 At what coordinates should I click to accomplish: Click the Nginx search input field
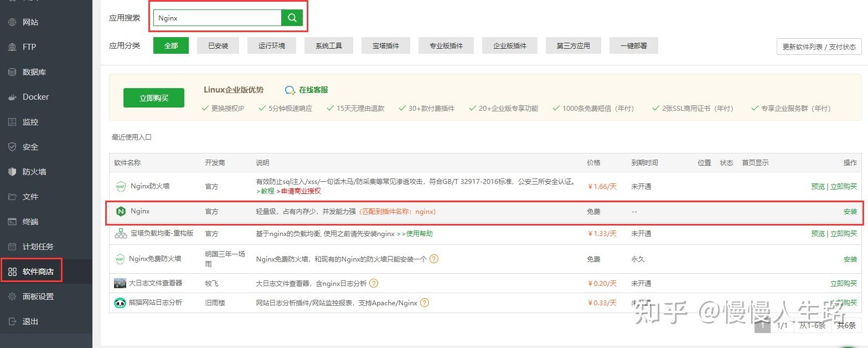pos(218,18)
